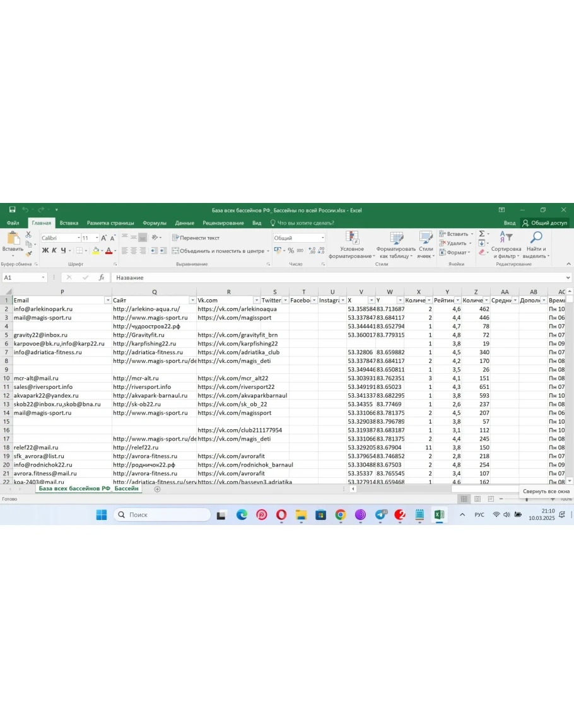Decrease decimal places
Image resolution: width=574 pixels, height=728 pixels.
(x=320, y=251)
